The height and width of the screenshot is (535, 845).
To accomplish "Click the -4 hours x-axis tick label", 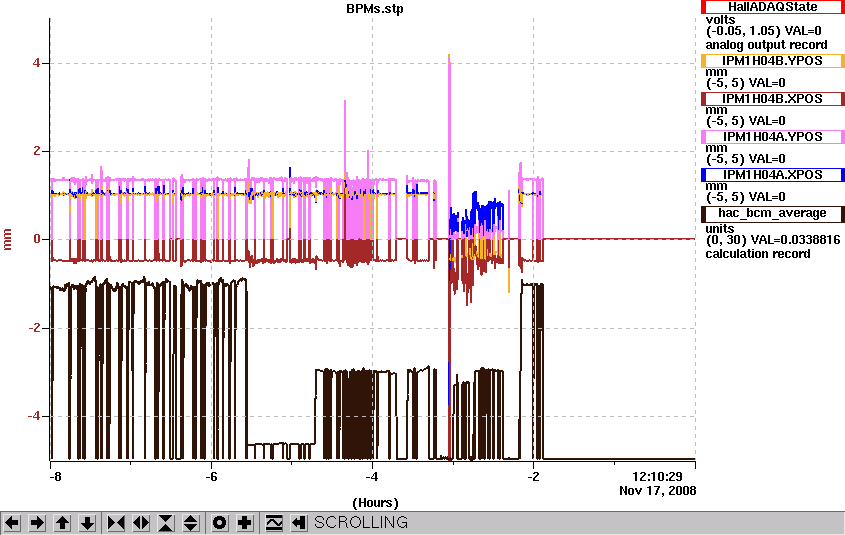I will [372, 477].
